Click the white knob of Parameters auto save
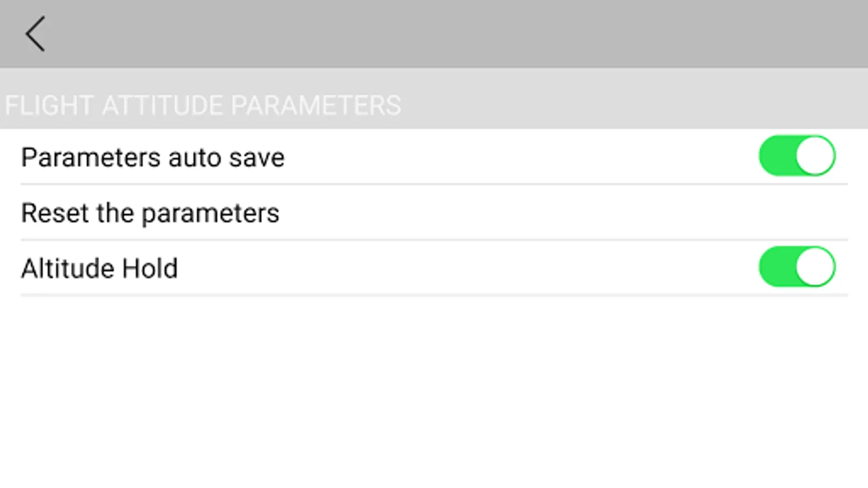Screen dimensions: 868x488 point(815,156)
